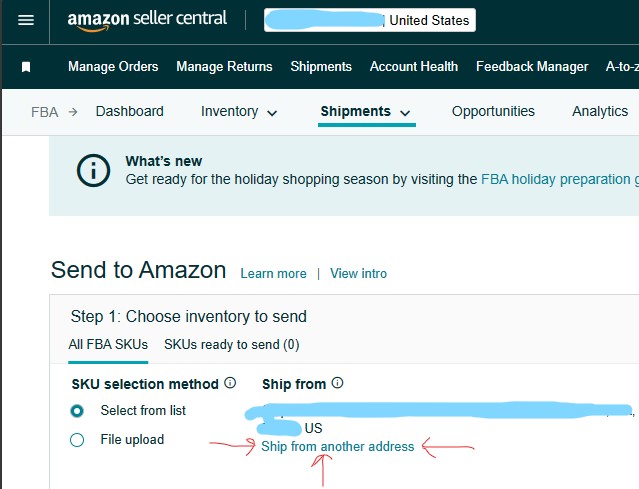Open the United States marketplace selector
Image resolution: width=639 pixels, height=489 pixels.
tap(370, 20)
